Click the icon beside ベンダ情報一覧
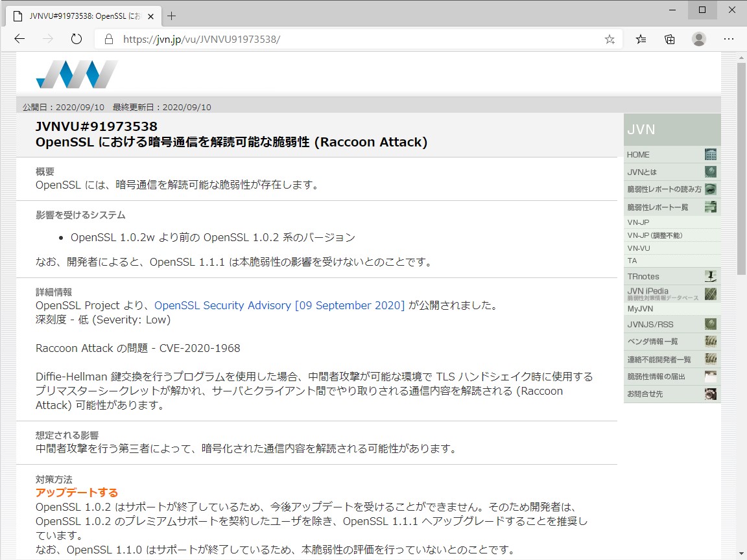 click(x=710, y=342)
